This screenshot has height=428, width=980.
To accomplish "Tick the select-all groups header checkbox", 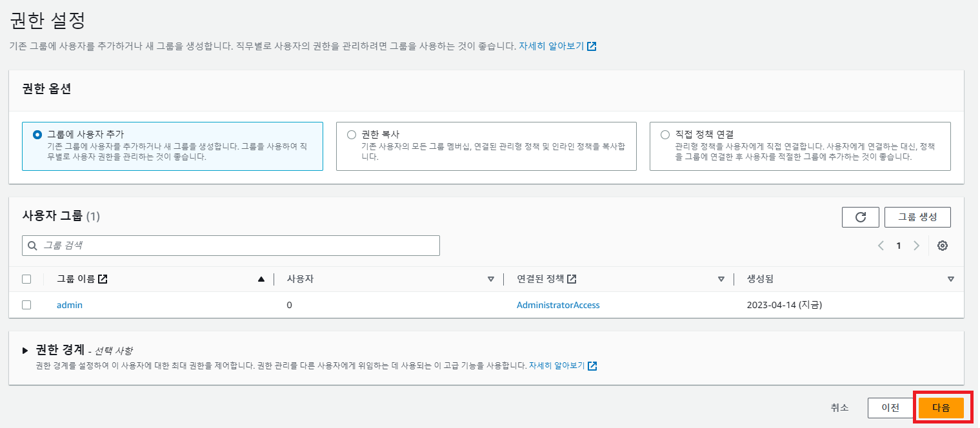I will pos(26,279).
